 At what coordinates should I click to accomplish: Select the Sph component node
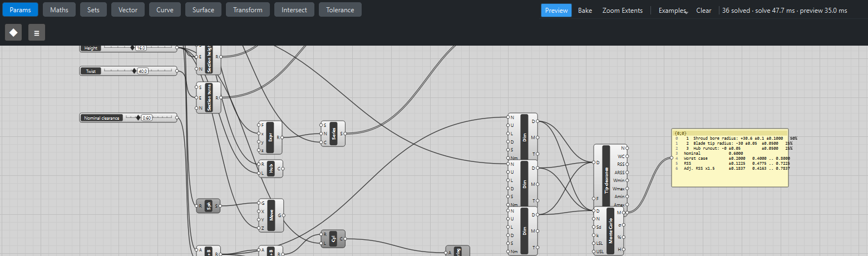209,206
